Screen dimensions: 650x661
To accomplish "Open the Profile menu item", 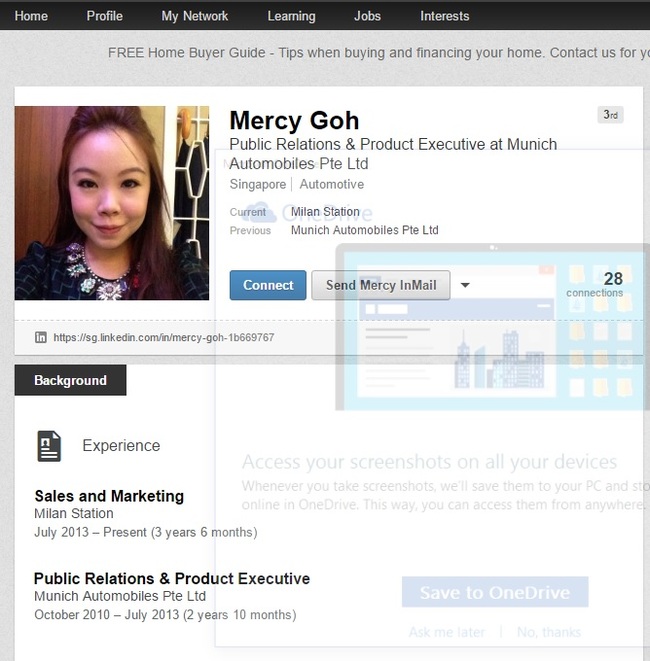I will (104, 16).
